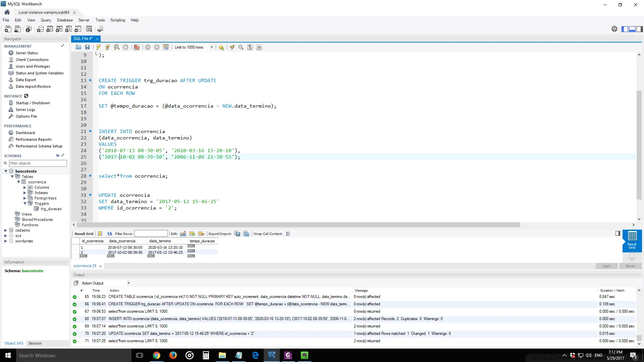Open Server Status page
This screenshot has width=644, height=362.
(x=26, y=53)
